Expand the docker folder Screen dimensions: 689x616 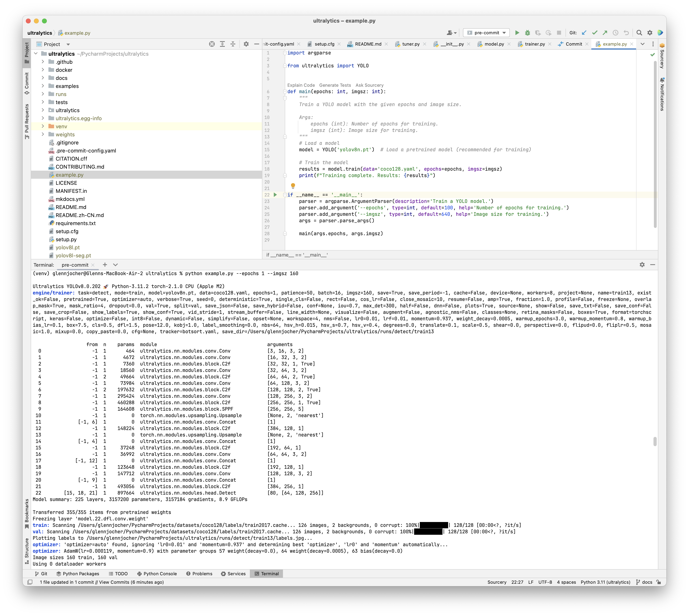[43, 70]
